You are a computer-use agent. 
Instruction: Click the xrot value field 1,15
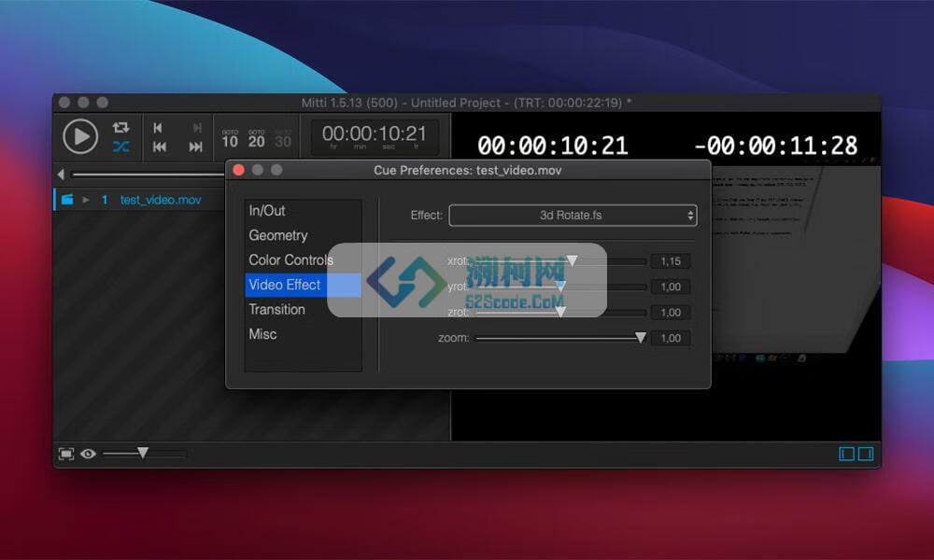(671, 261)
